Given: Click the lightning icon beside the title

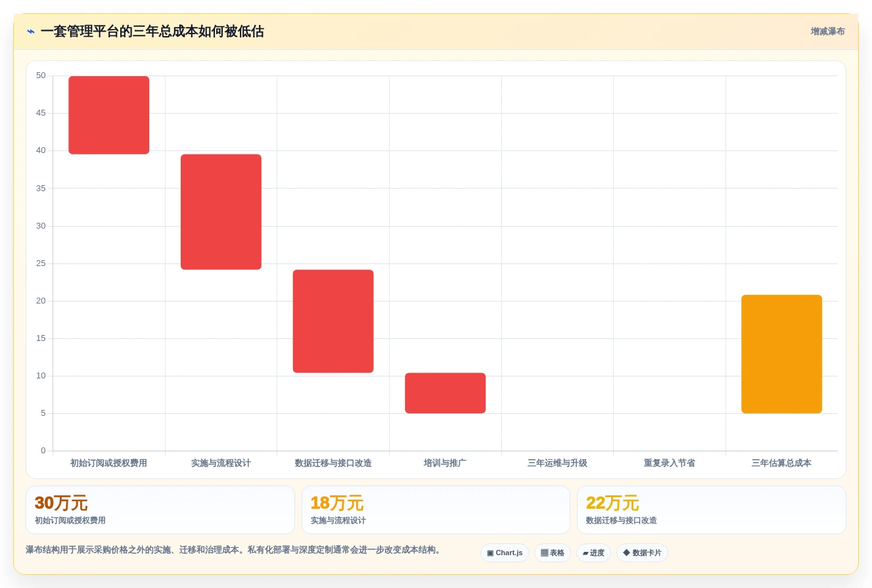Looking at the screenshot, I should 31,32.
